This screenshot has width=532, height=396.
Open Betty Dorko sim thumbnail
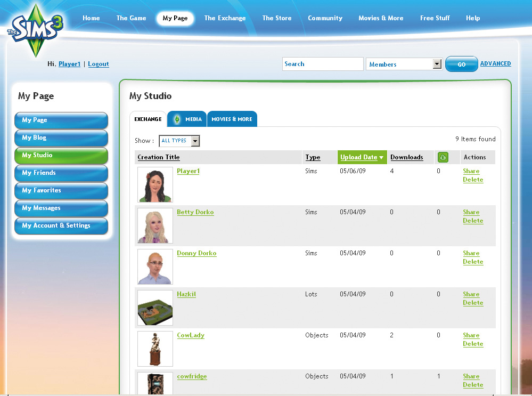click(155, 226)
